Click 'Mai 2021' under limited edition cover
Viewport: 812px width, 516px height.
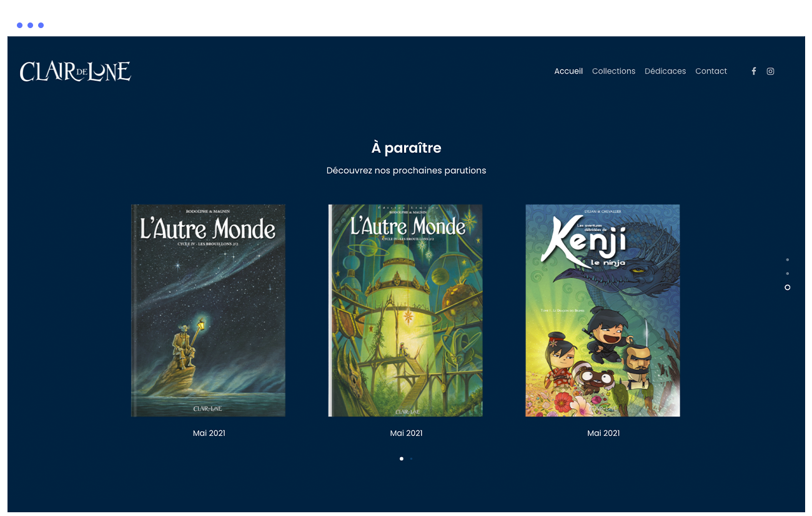pyautogui.click(x=406, y=433)
